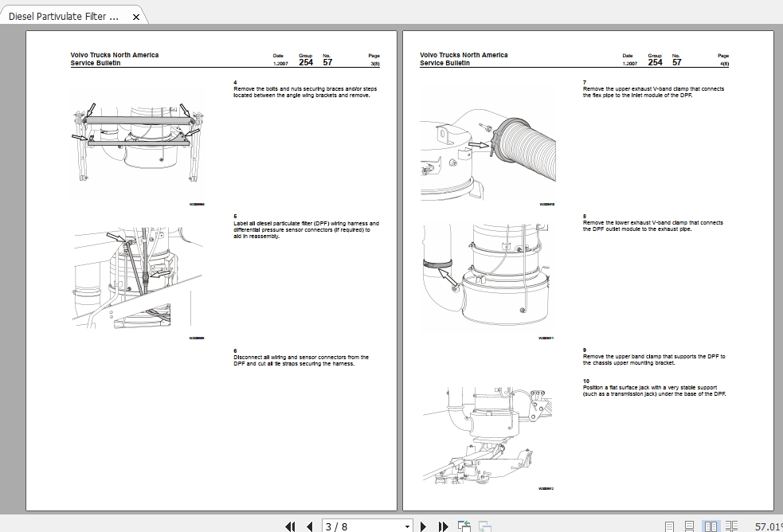Image resolution: width=783 pixels, height=532 pixels.
Task: Click inside the page number field showing 3/8
Action: click(x=350, y=526)
